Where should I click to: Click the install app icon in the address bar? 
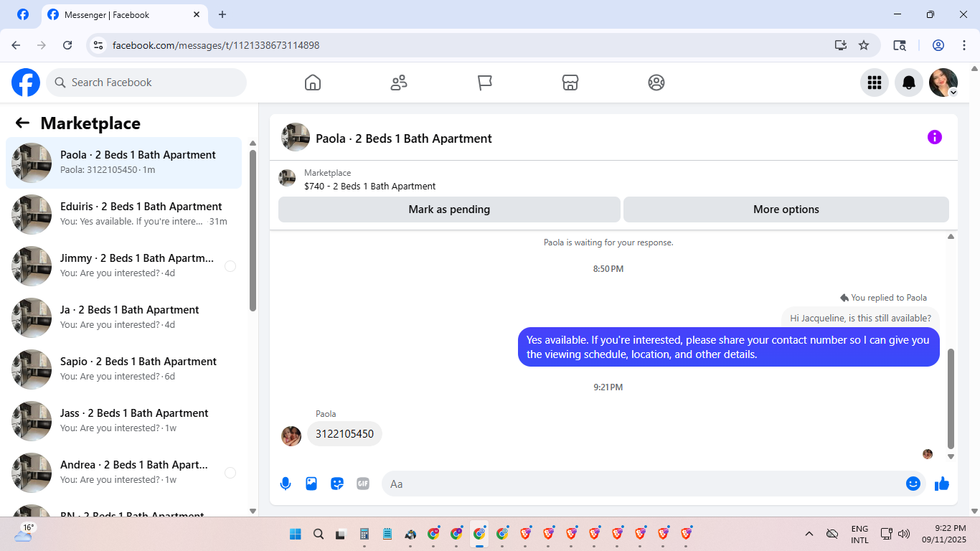841,45
